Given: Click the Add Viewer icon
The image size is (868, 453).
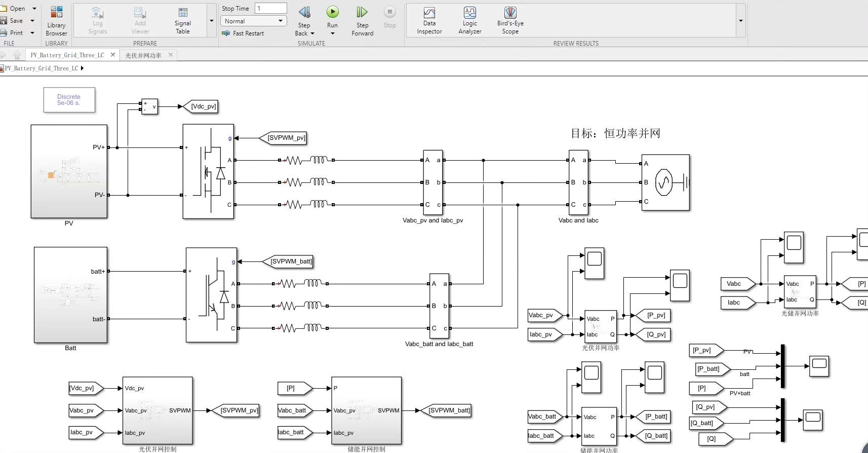Looking at the screenshot, I should [x=140, y=20].
